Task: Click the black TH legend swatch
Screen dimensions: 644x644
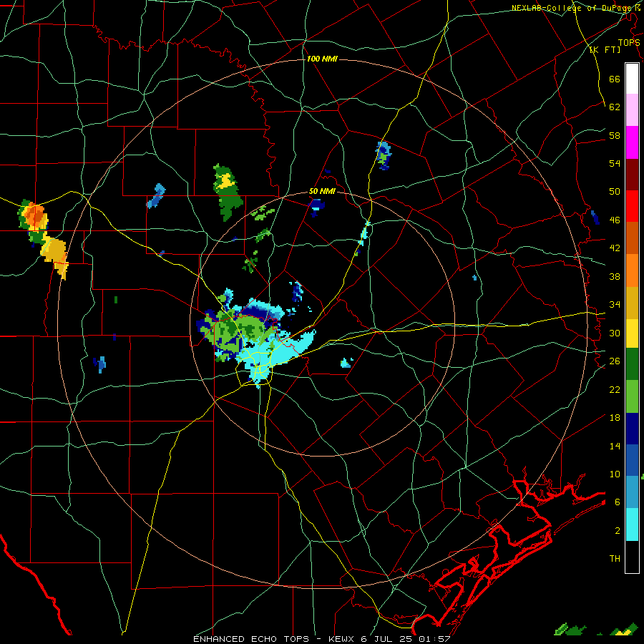Action: (x=632, y=557)
